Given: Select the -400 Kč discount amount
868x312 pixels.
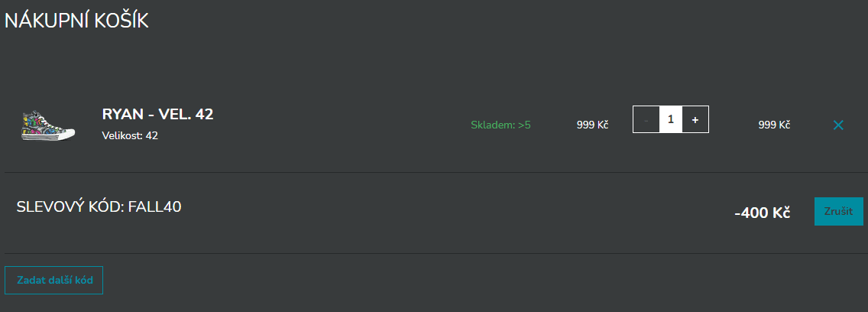Looking at the screenshot, I should tap(762, 213).
